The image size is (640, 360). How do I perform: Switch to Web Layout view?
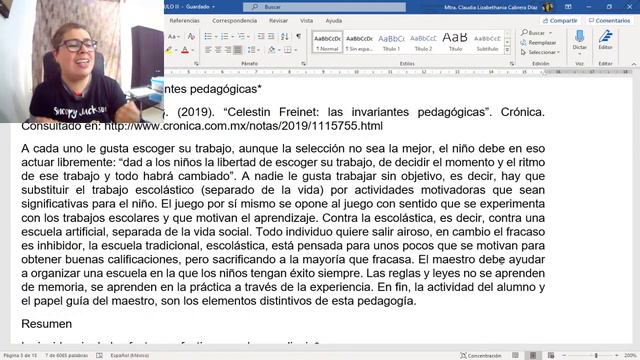click(x=551, y=356)
